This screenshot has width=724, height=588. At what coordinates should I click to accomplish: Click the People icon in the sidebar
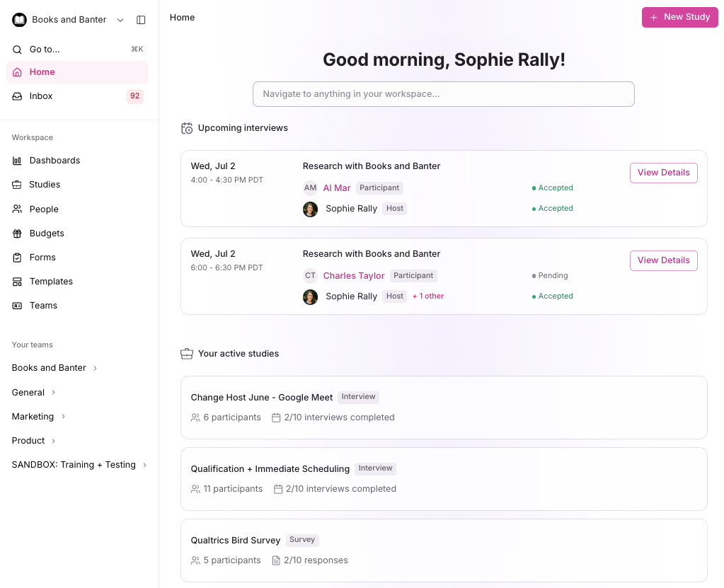click(x=17, y=209)
